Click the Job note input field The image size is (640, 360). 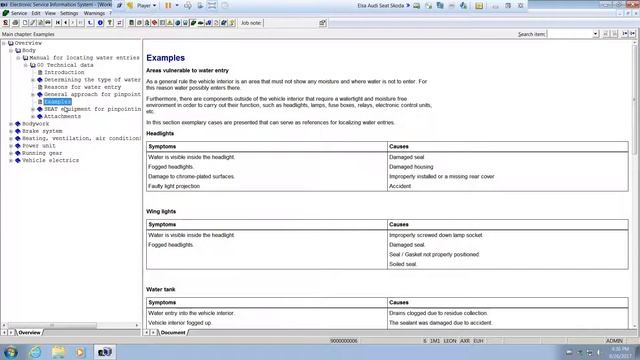tap(291, 23)
